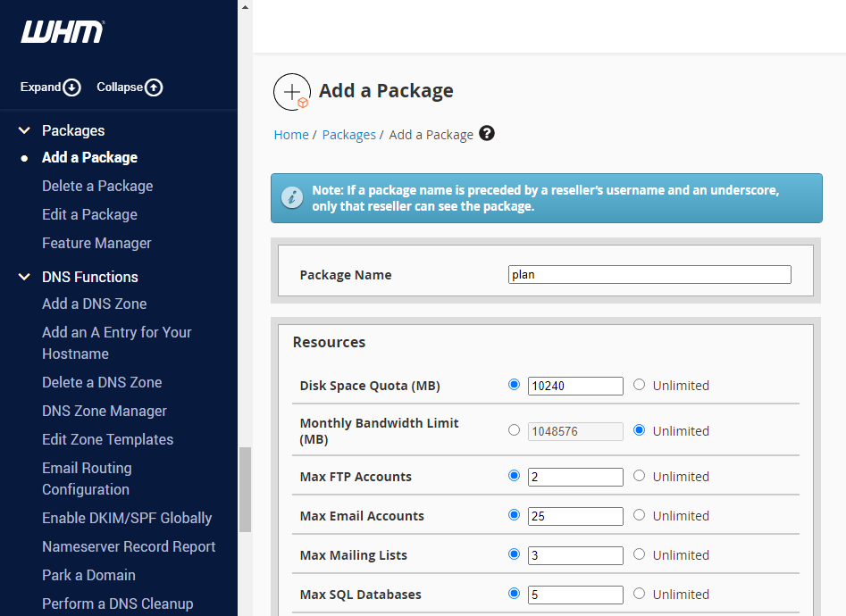
Task: Open Perform a DNS Cleanup
Action: [118, 604]
